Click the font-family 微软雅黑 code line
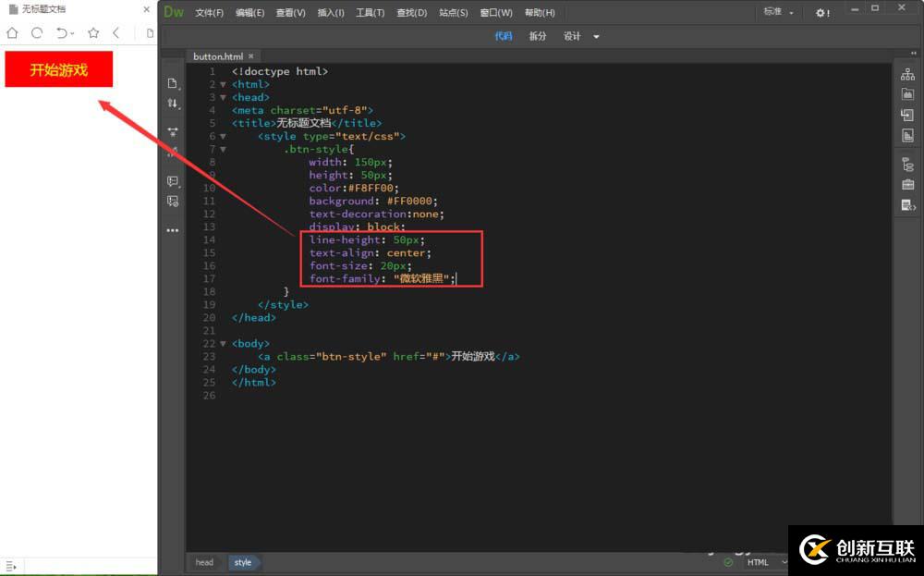924x576 pixels. [383, 279]
